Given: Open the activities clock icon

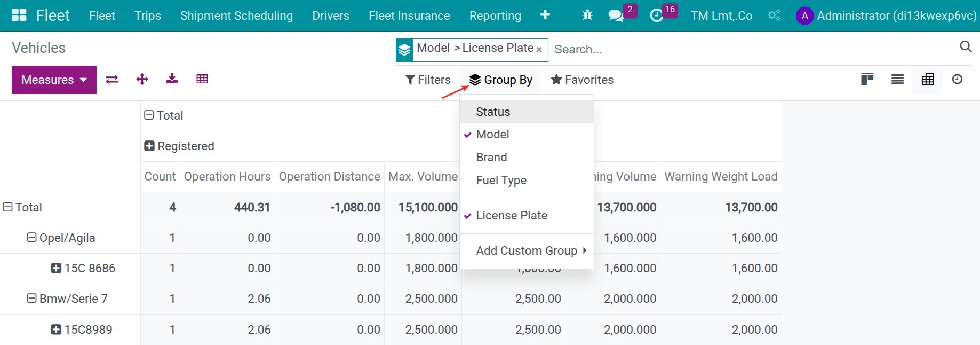Looking at the screenshot, I should click(657, 15).
